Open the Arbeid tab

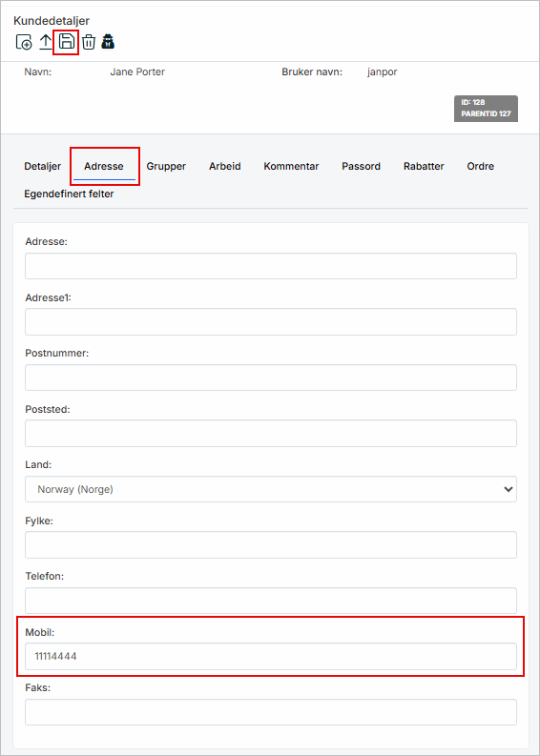click(x=225, y=166)
